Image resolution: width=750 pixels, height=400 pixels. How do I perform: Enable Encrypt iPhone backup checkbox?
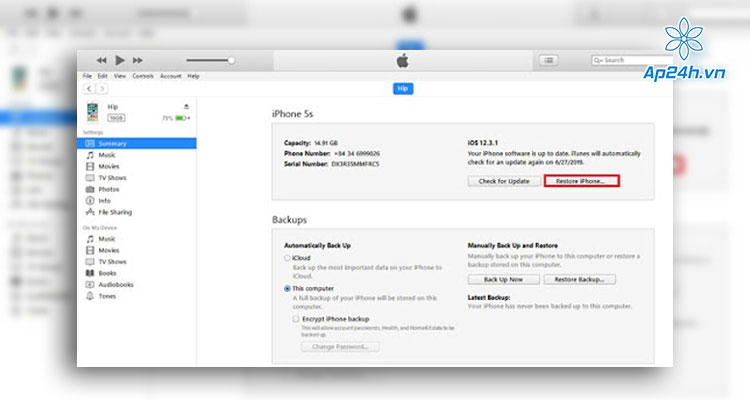296,319
